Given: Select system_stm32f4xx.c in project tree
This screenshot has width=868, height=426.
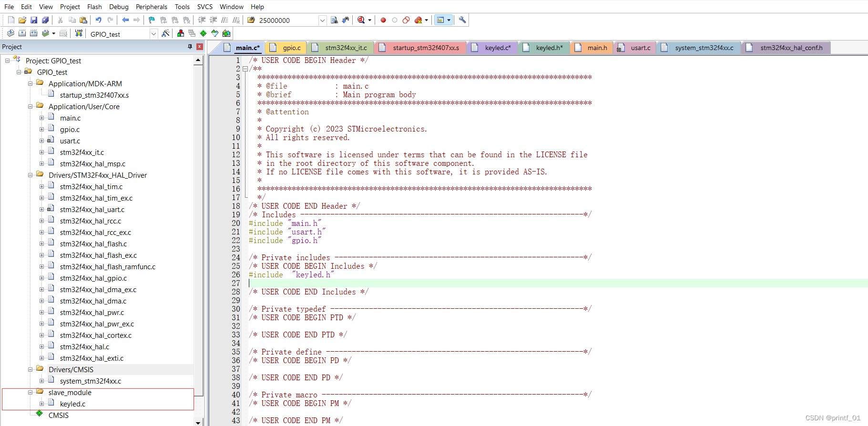Looking at the screenshot, I should click(x=91, y=381).
